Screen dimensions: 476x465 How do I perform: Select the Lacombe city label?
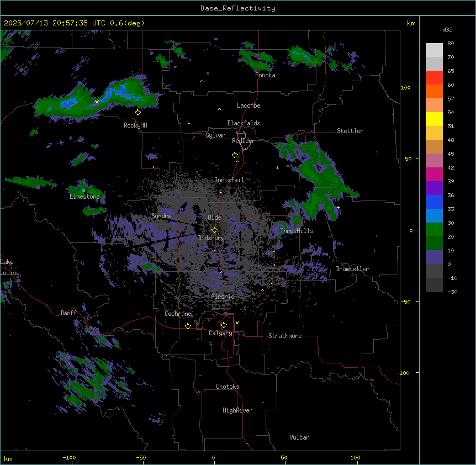(248, 105)
